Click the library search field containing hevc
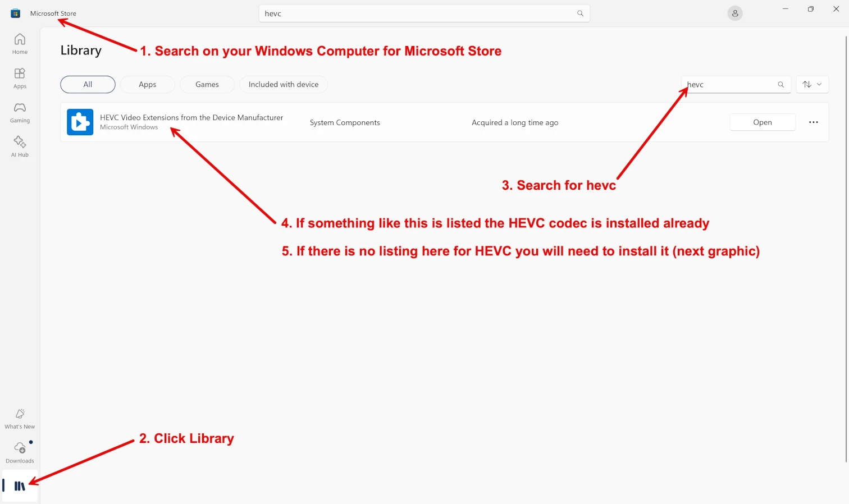849x504 pixels. pos(736,84)
